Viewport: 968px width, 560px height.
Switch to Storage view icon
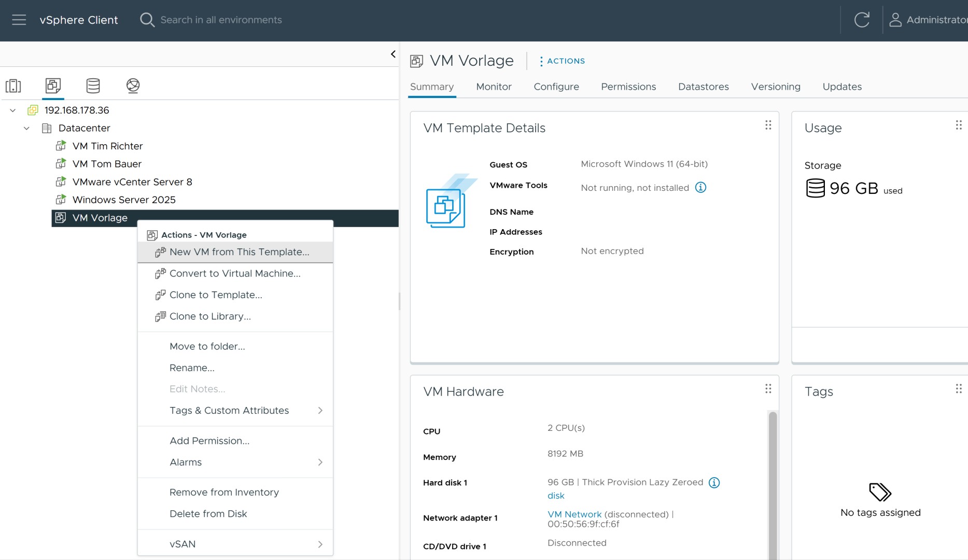click(93, 86)
